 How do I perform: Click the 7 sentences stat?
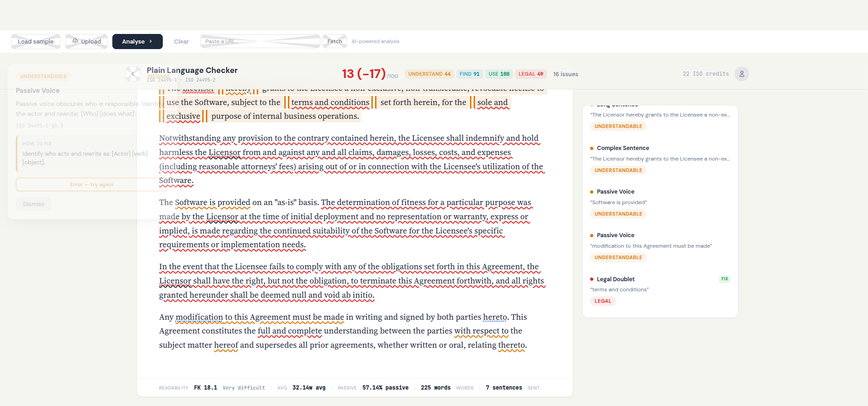[x=504, y=388]
